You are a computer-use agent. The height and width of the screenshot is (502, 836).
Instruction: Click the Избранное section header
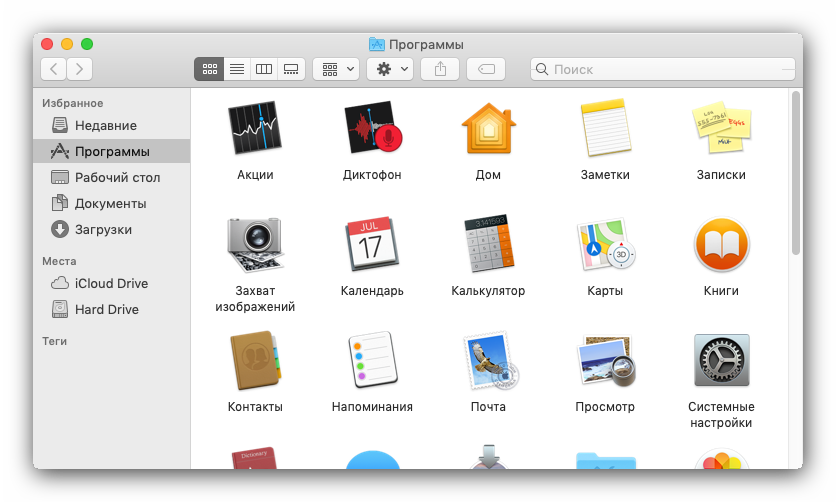coord(73,103)
